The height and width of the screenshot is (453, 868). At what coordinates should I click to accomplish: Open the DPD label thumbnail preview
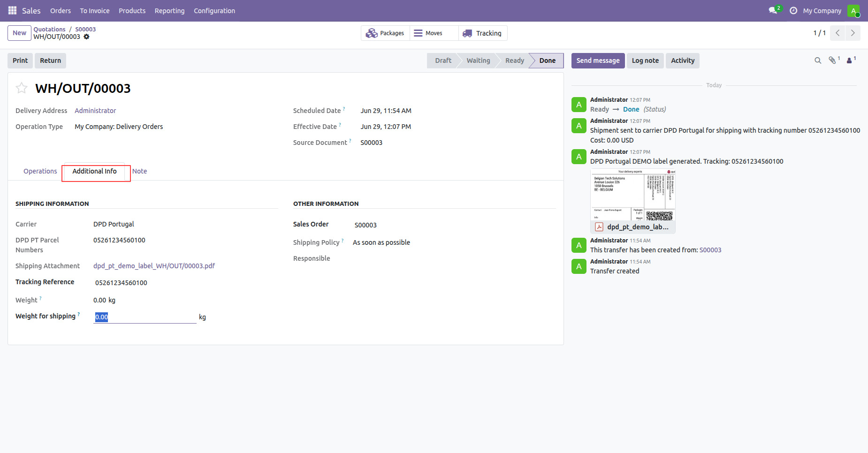point(633,195)
